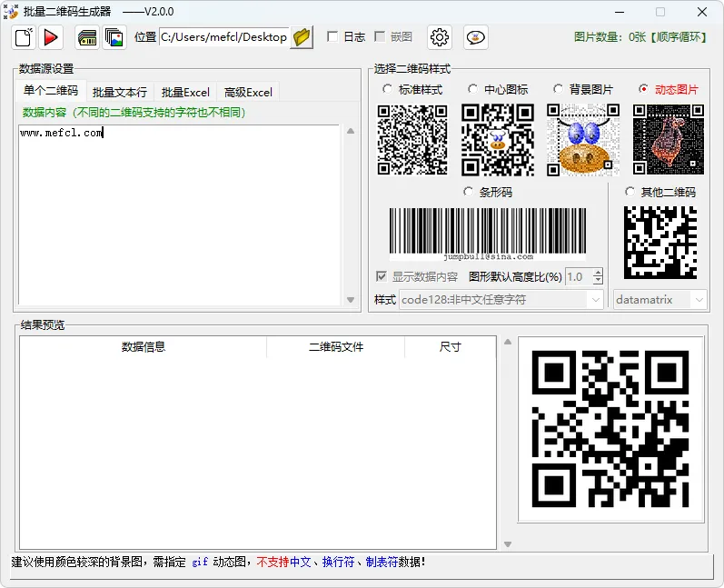This screenshot has width=724, height=588.
Task: Click the large QR code result preview
Action: (x=610, y=429)
